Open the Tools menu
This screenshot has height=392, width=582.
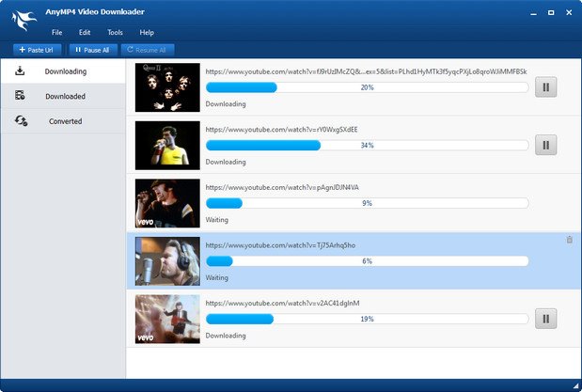[x=115, y=32]
